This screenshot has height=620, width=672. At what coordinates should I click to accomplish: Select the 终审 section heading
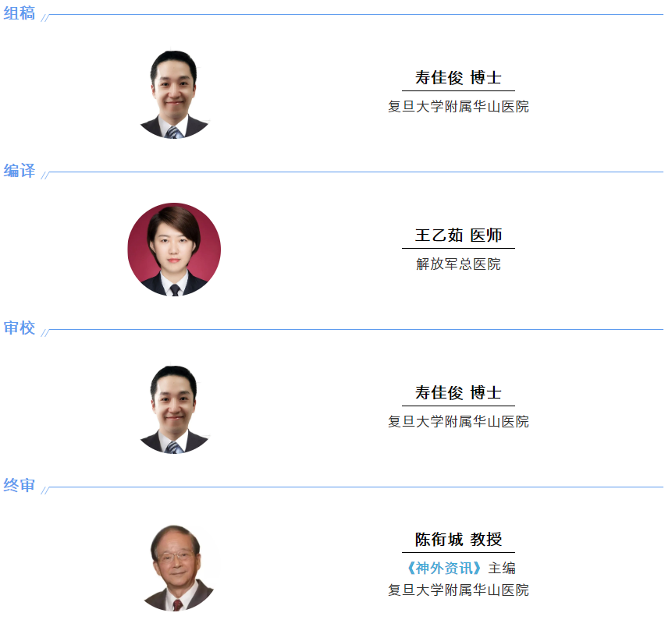tap(19, 485)
